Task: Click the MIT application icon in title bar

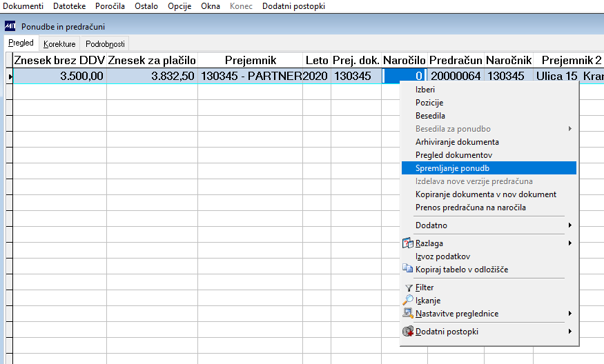Action: 10,26
